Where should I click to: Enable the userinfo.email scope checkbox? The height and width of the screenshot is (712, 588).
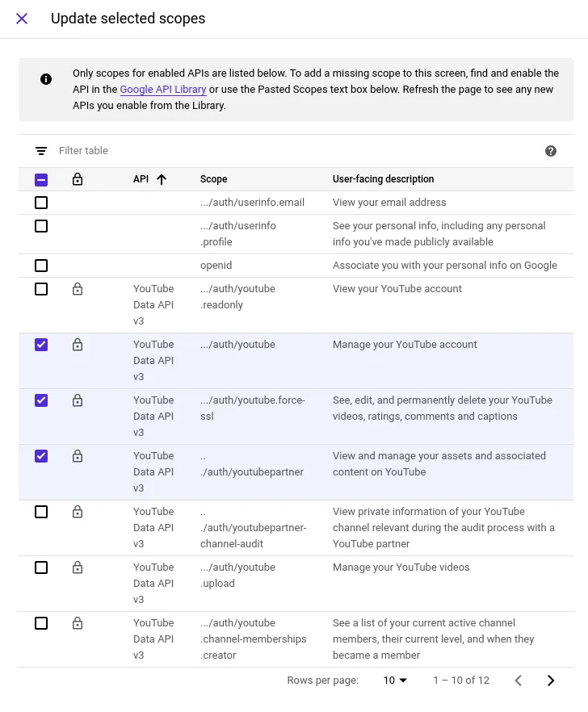pyautogui.click(x=41, y=203)
